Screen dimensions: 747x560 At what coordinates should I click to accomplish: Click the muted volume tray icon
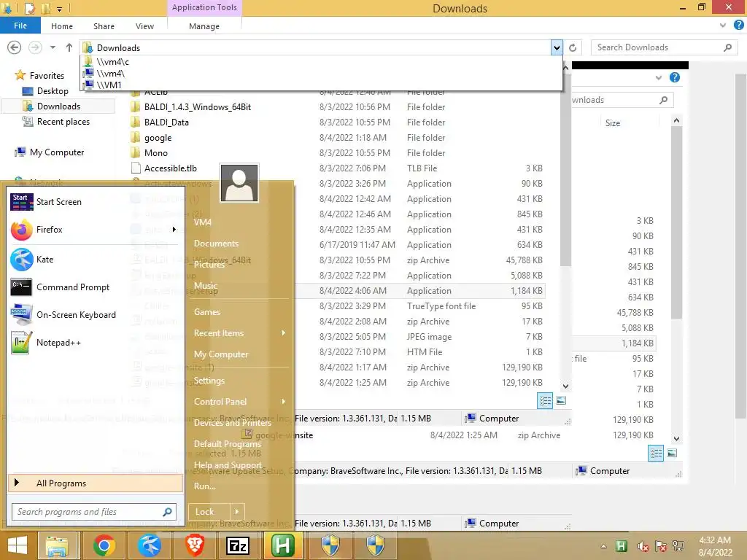[x=643, y=546]
